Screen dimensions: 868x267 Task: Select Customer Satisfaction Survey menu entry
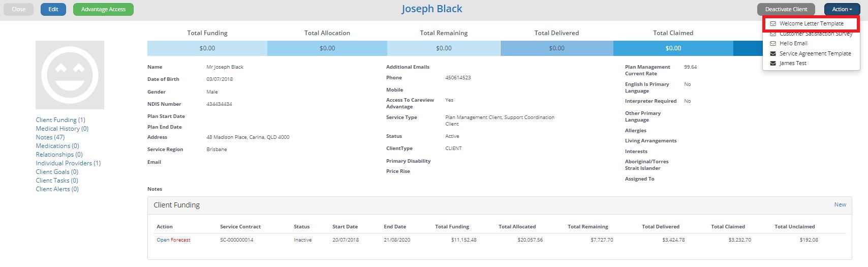click(x=816, y=34)
